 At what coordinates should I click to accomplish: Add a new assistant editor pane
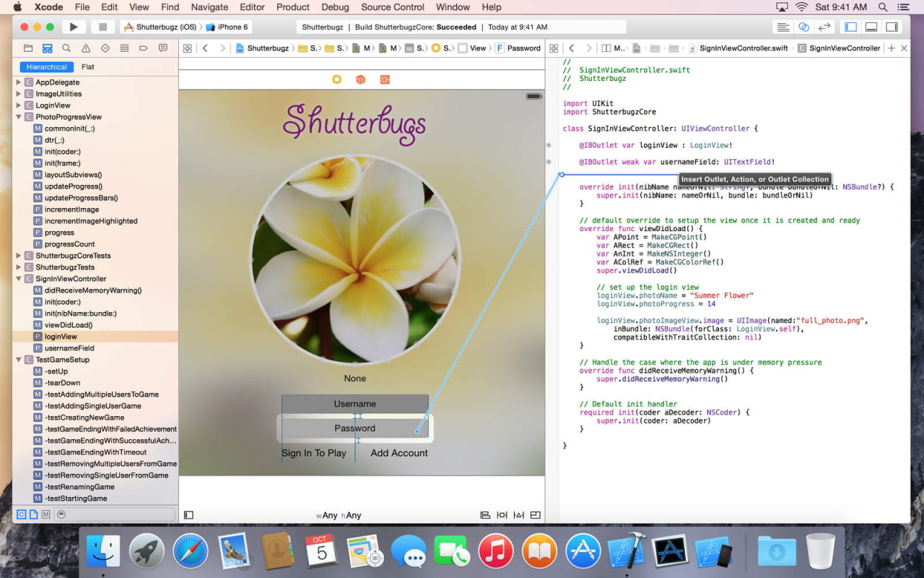[x=892, y=48]
